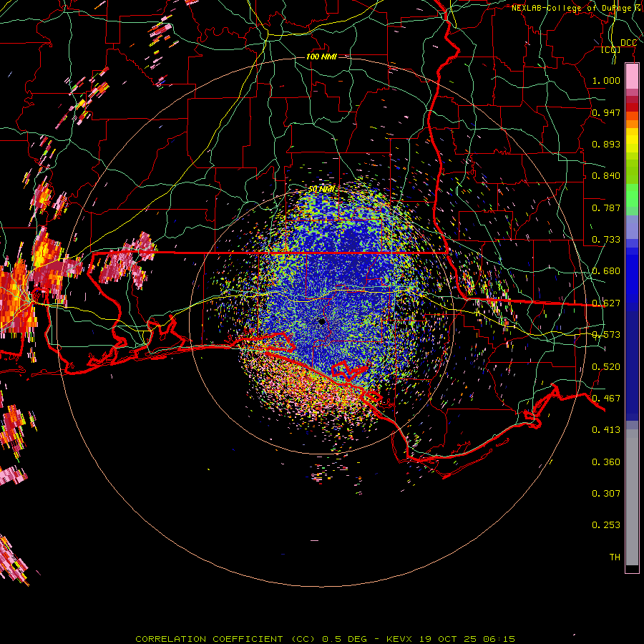Screen dimensions: 644x644
Task: Click the 0.573 legend value
Action: (606, 335)
